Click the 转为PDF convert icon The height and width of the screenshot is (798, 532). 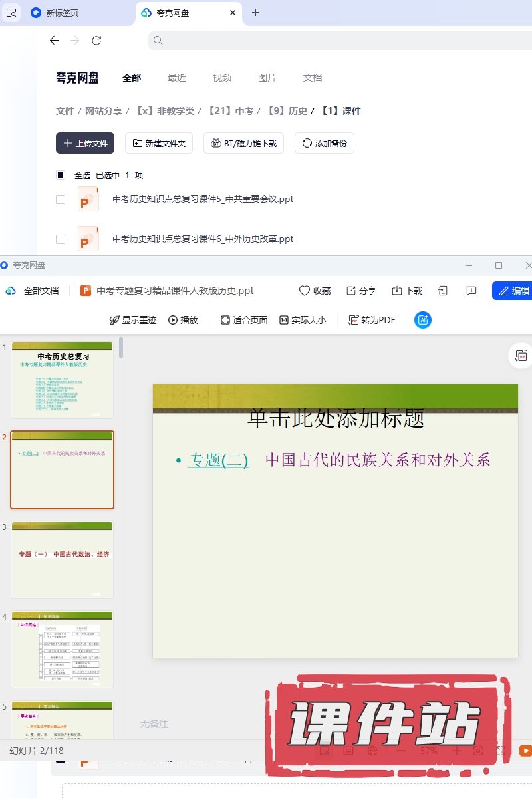354,320
